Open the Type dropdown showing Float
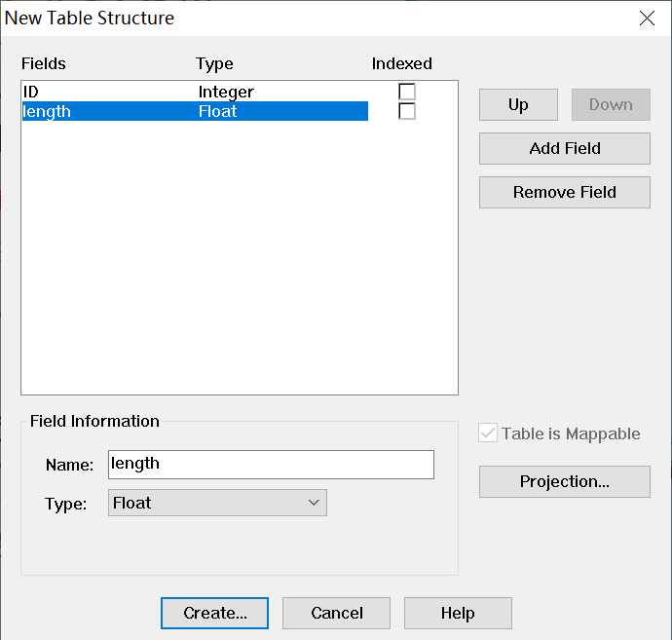Screen dimensions: 672x640 pos(216,503)
